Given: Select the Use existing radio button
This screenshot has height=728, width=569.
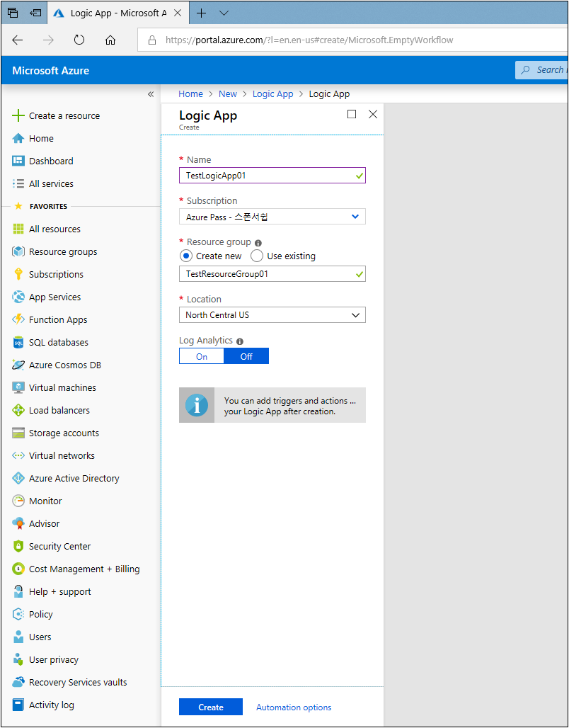Looking at the screenshot, I should tap(257, 256).
